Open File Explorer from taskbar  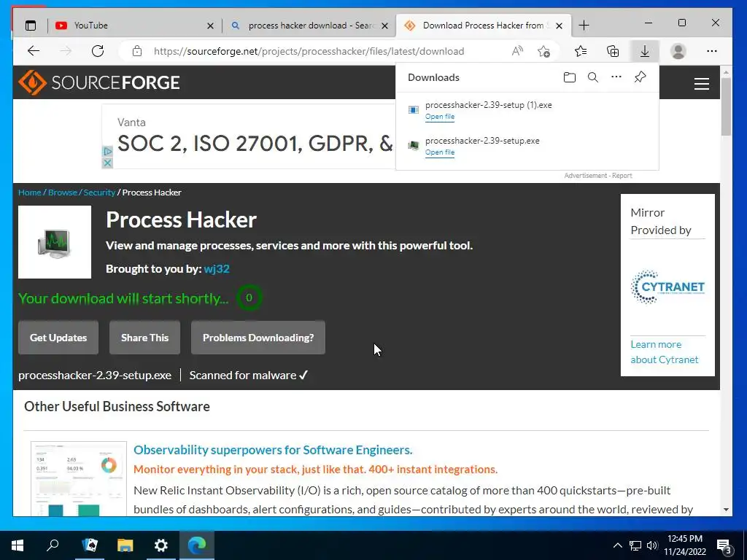point(125,545)
